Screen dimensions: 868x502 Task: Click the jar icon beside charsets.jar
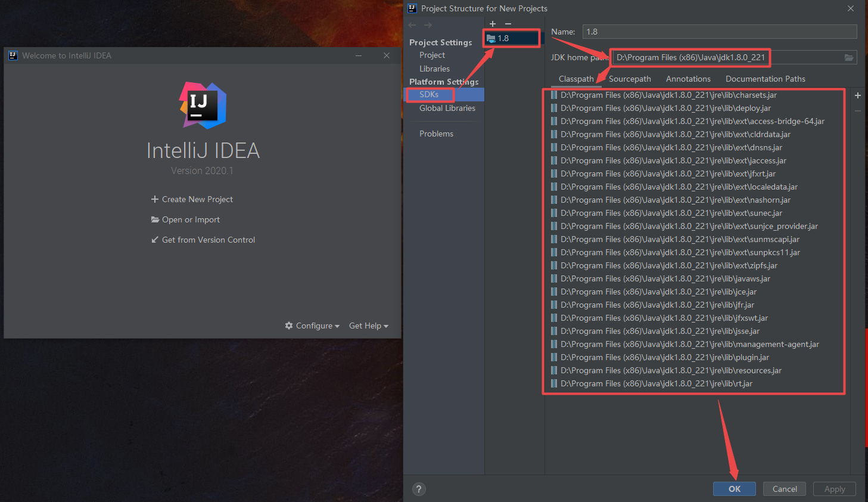click(x=554, y=95)
